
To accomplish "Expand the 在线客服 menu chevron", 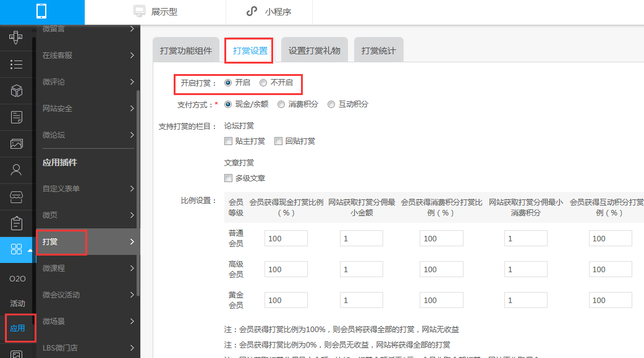I will click(132, 55).
